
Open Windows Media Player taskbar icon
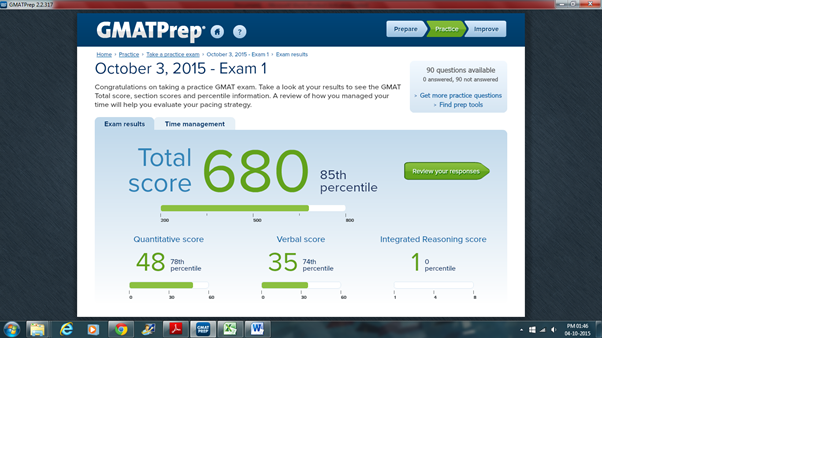coord(93,329)
